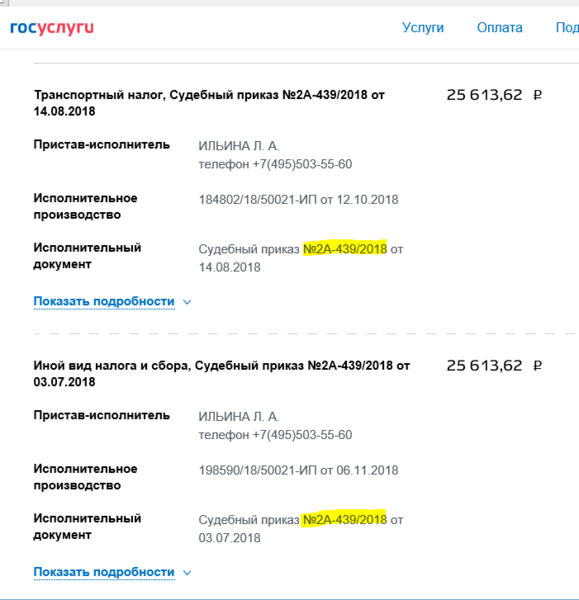
Task: Click the second 25 613,62 ₽ amount
Action: pyautogui.click(x=494, y=365)
